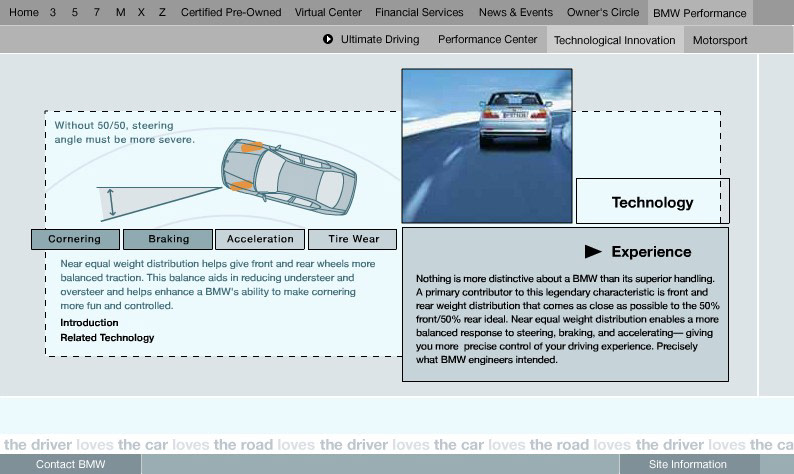Click the black arrow beside Experience
This screenshot has width=794, height=474.
592,252
